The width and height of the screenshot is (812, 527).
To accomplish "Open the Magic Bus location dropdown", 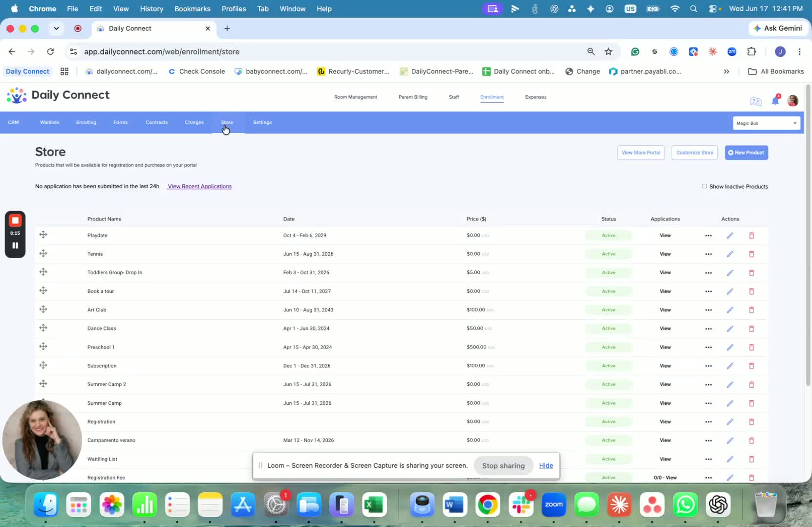I will click(x=767, y=123).
